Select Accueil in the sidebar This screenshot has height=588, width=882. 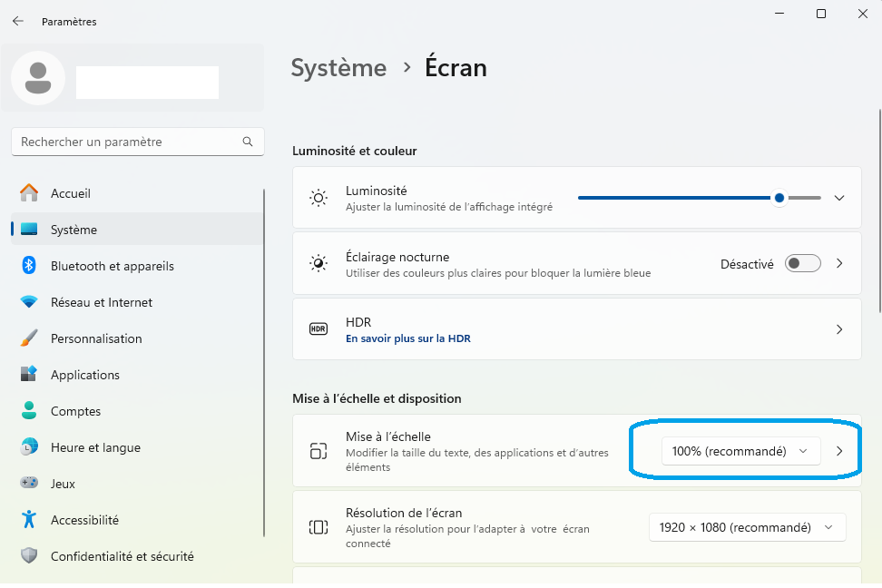coord(137,193)
